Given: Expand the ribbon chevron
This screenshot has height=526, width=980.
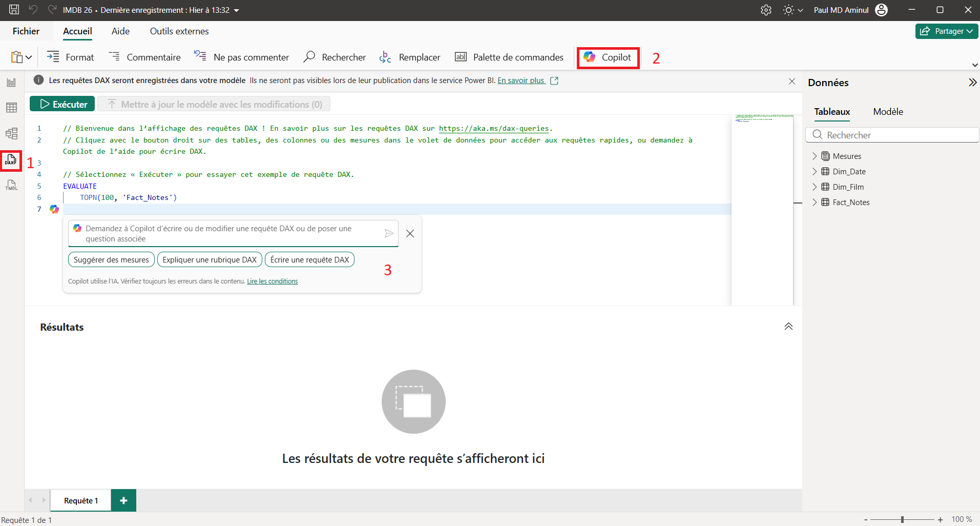Looking at the screenshot, I should 974,65.
